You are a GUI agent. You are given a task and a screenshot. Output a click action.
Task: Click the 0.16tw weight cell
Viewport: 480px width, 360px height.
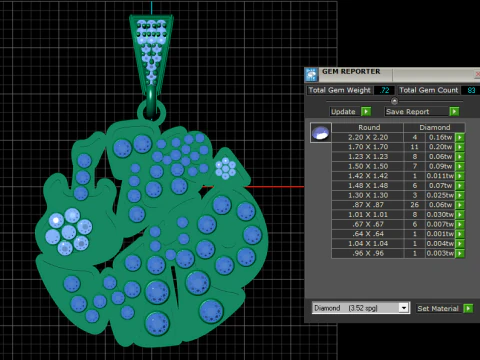coord(440,137)
